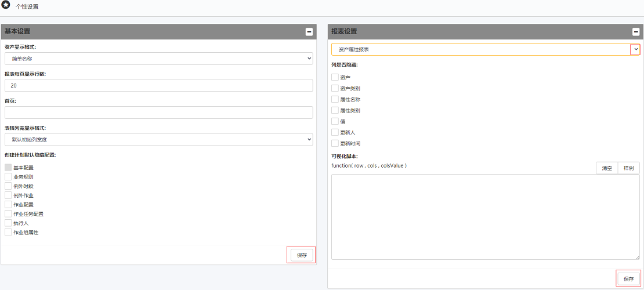Toggle the 业务规则 checkbox

click(x=8, y=177)
